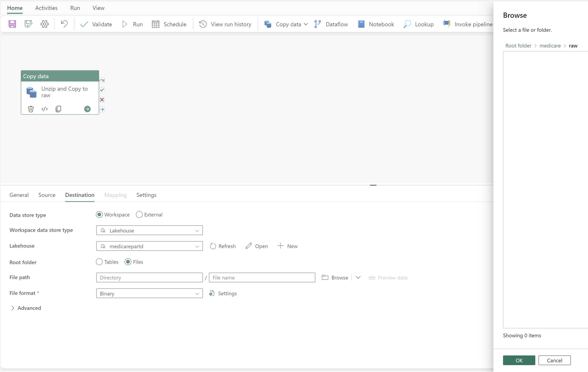Open View run history

point(225,24)
